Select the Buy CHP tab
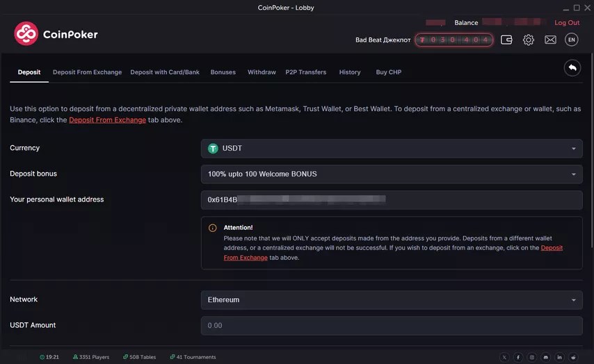Screen dimensions: 594x364 point(389,72)
